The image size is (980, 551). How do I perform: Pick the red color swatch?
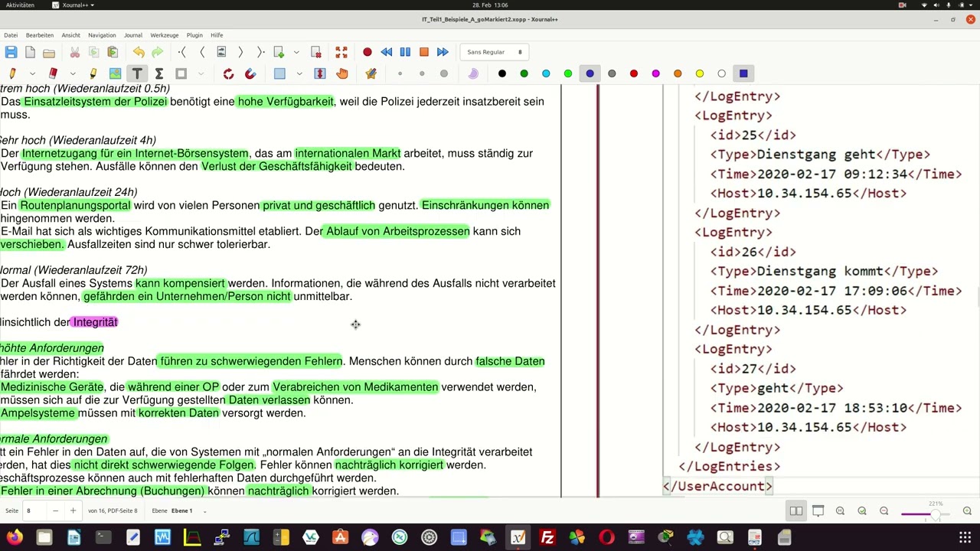pyautogui.click(x=634, y=73)
